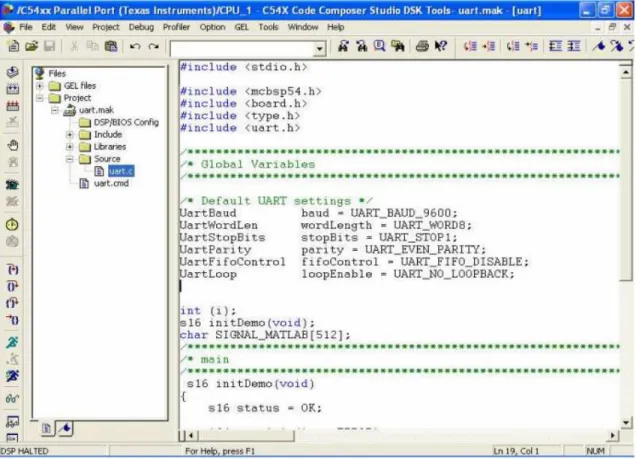Click the Step Over icon
The height and width of the screenshot is (459, 639).
(x=13, y=286)
